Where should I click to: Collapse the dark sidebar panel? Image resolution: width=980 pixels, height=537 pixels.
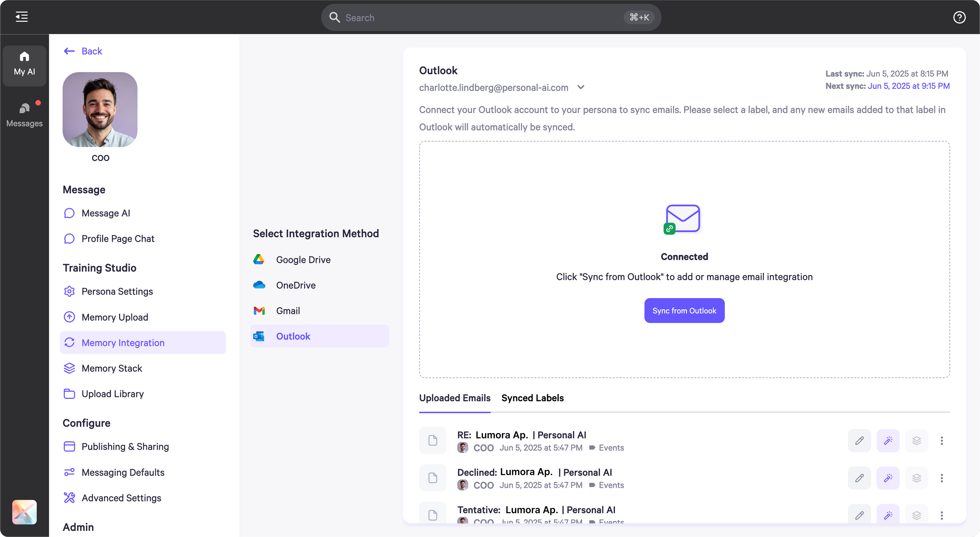click(x=21, y=17)
